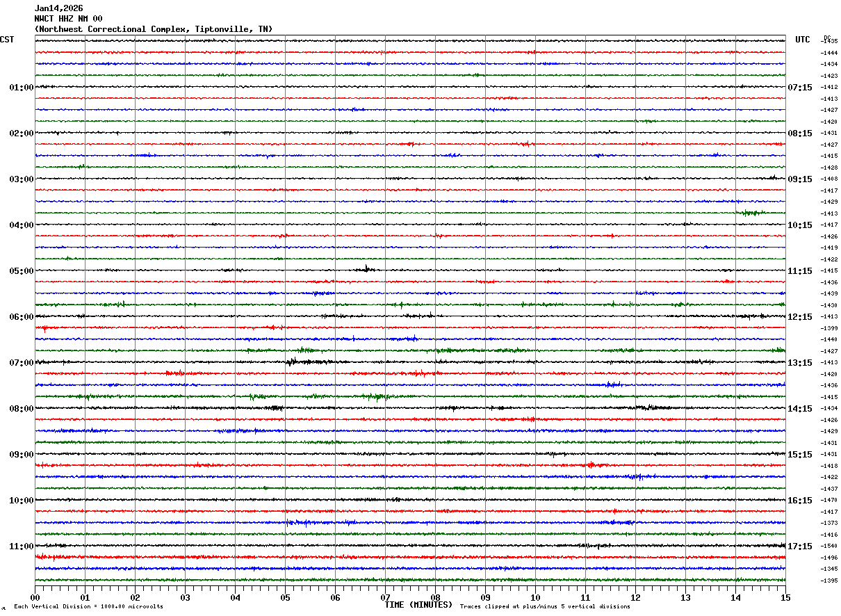Click the TIME (MINUTES) axis title
This screenshot has width=841, height=616.
click(x=418, y=605)
